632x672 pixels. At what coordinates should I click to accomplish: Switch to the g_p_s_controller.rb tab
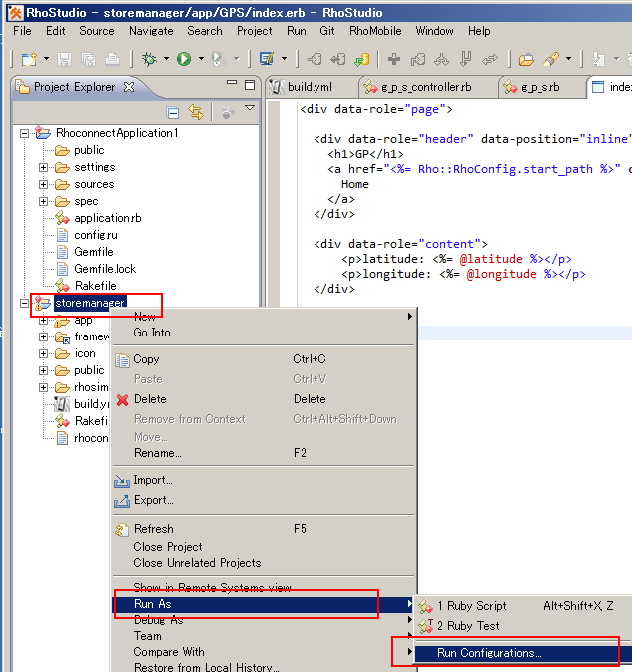point(427,87)
